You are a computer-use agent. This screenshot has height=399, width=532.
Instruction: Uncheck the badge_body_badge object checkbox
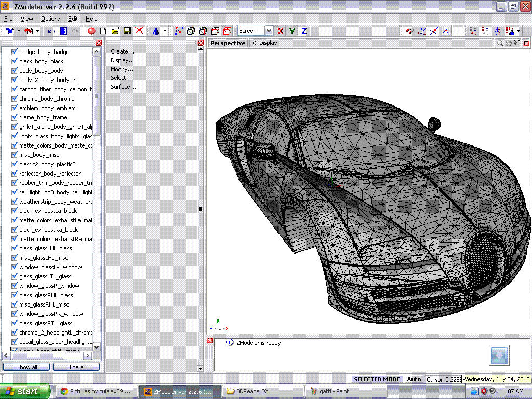click(x=15, y=52)
